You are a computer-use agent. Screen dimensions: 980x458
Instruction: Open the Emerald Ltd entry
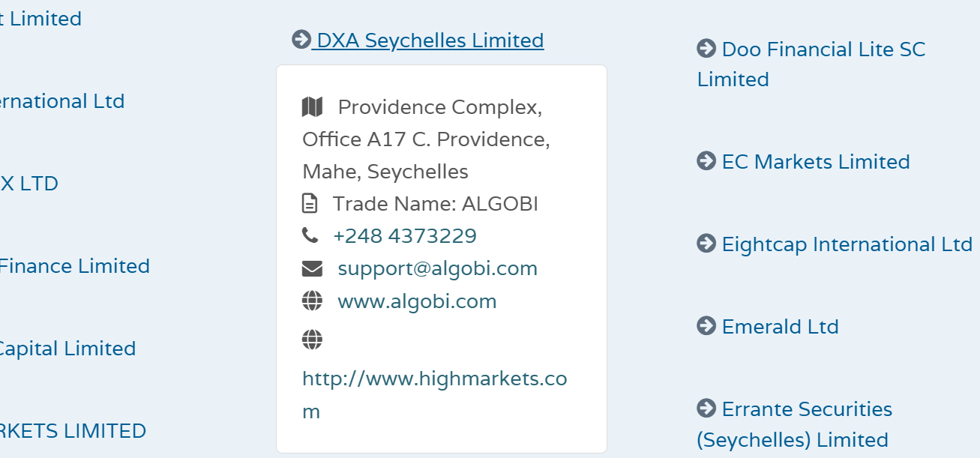pos(768,327)
